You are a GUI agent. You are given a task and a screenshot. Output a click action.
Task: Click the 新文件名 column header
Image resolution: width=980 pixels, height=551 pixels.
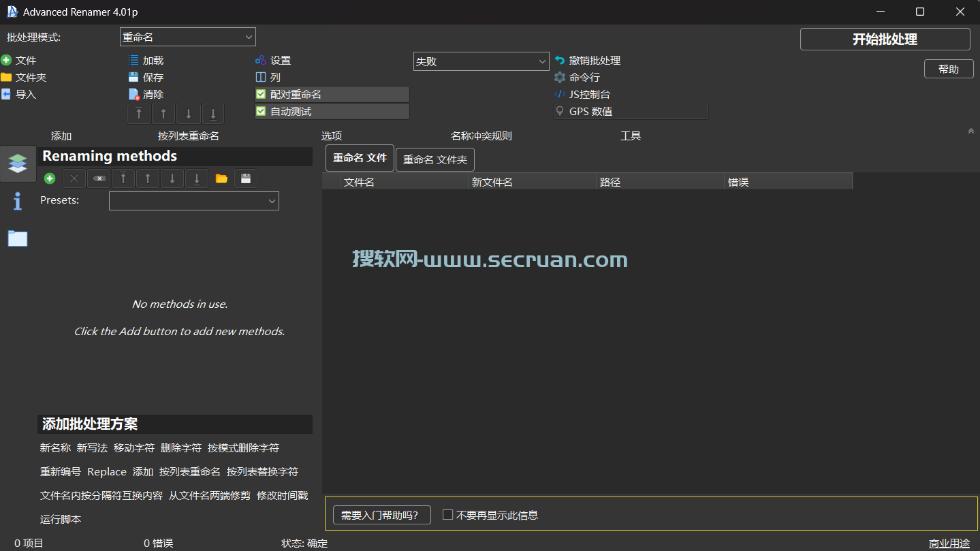click(533, 182)
